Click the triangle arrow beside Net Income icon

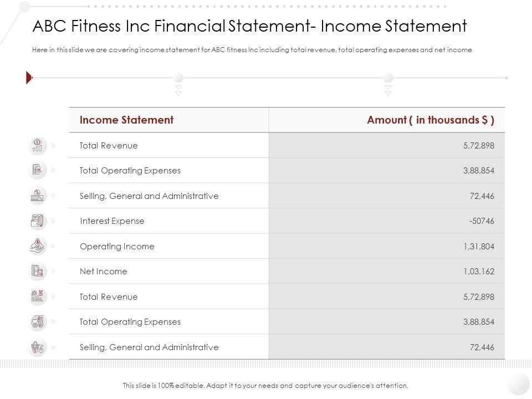click(54, 272)
